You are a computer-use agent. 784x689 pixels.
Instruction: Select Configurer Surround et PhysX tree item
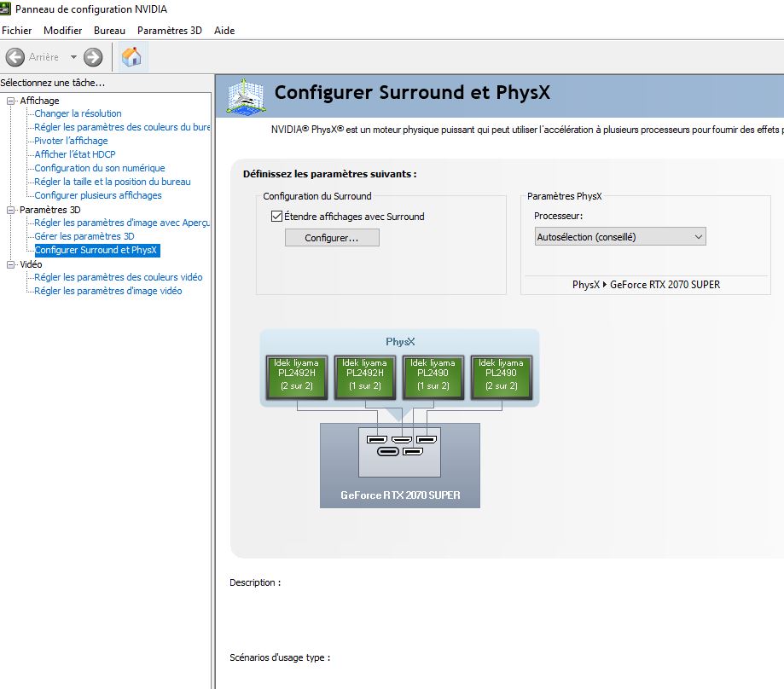pyautogui.click(x=97, y=250)
